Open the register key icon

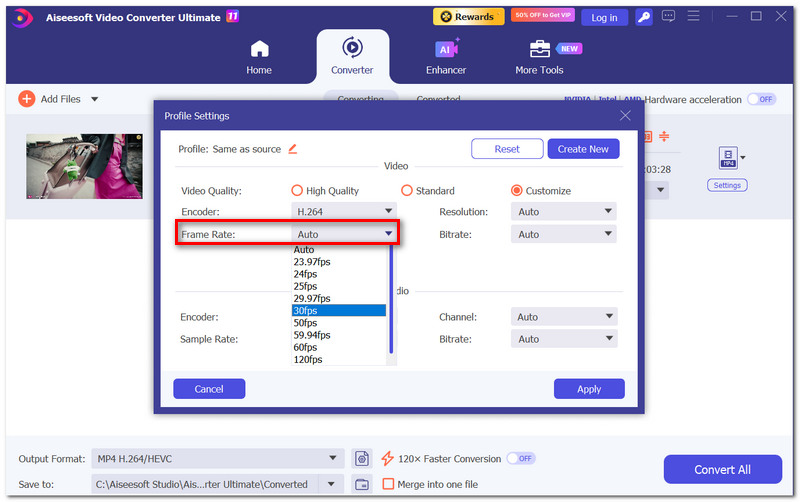click(x=644, y=17)
